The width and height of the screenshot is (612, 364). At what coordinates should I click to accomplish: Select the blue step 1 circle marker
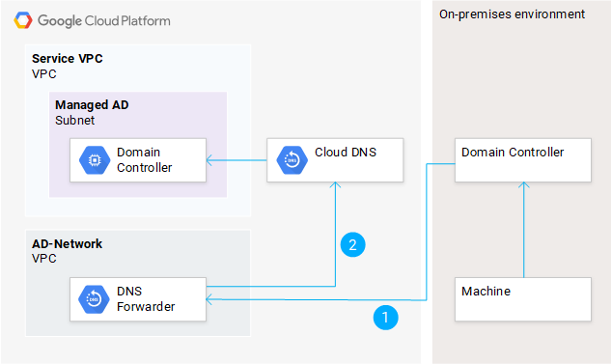pyautogui.click(x=385, y=318)
